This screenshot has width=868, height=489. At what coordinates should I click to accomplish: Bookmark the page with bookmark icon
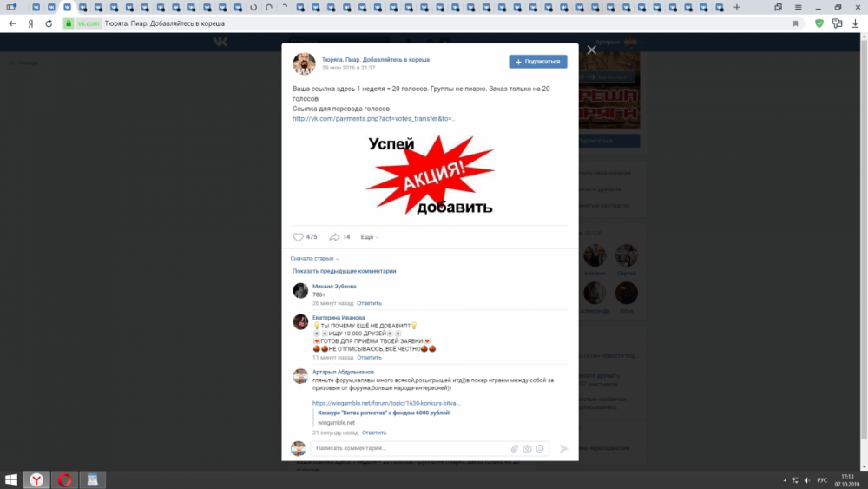pyautogui.click(x=795, y=23)
